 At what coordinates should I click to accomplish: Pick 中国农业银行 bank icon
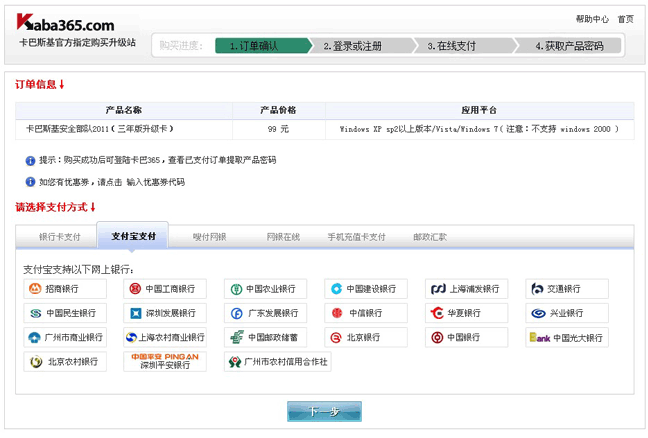point(265,289)
